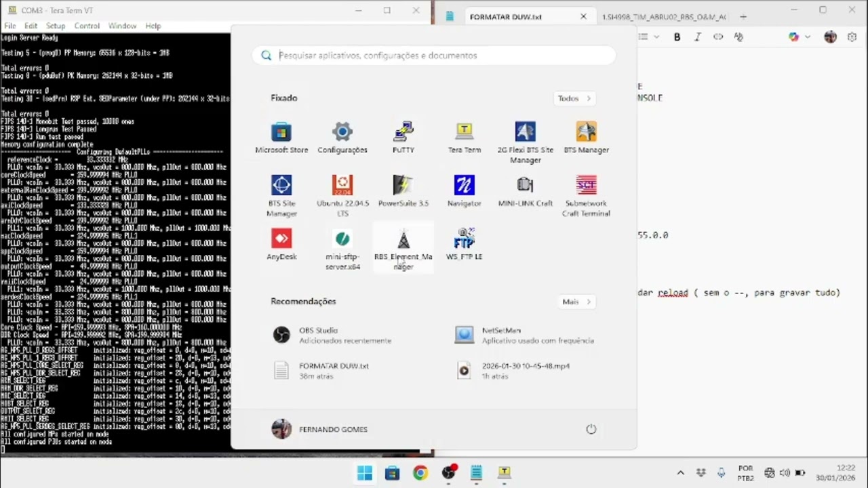
Task: Launch MINI-LINK Craft
Action: 526,191
